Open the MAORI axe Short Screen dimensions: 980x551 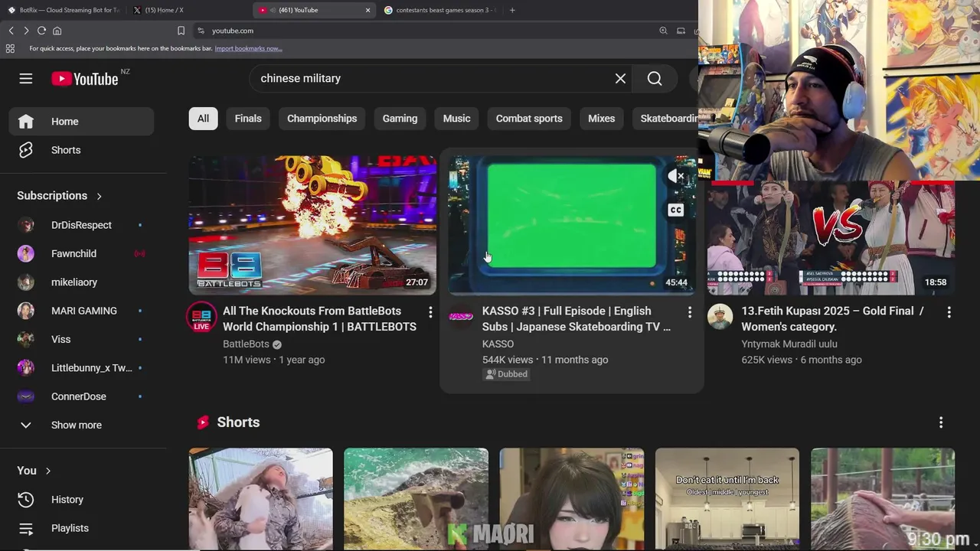(416, 499)
